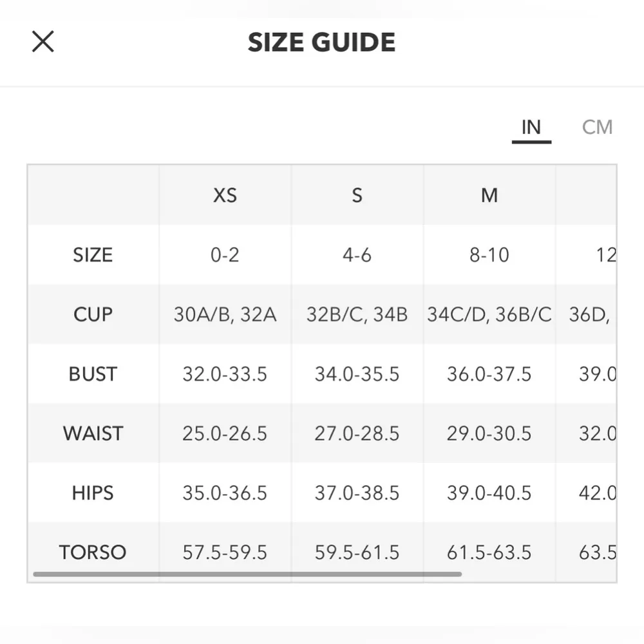Click the WAIST row label

[x=93, y=433]
